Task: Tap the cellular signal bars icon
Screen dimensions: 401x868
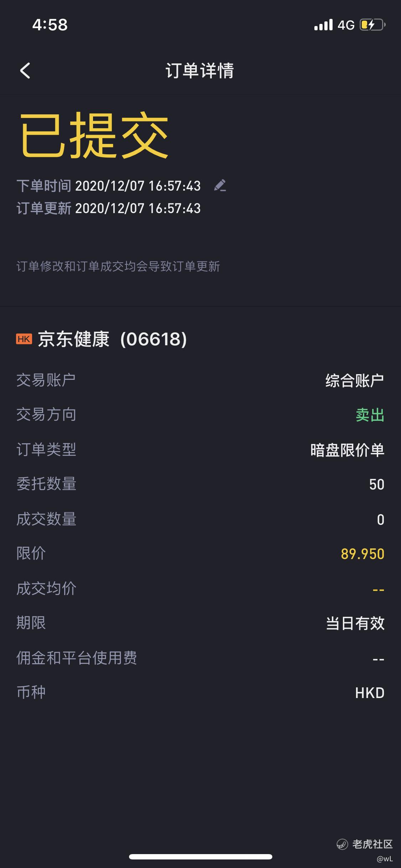Action: tap(323, 25)
